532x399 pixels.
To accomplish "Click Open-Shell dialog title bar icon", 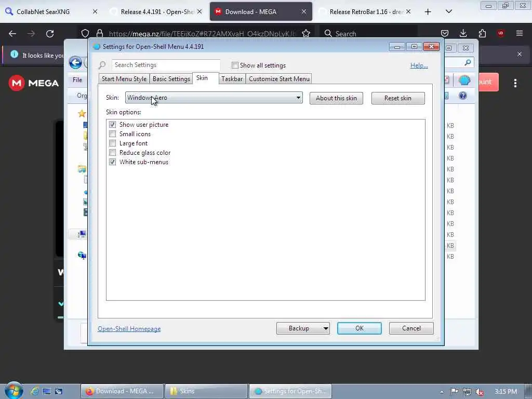I will 97,47.
